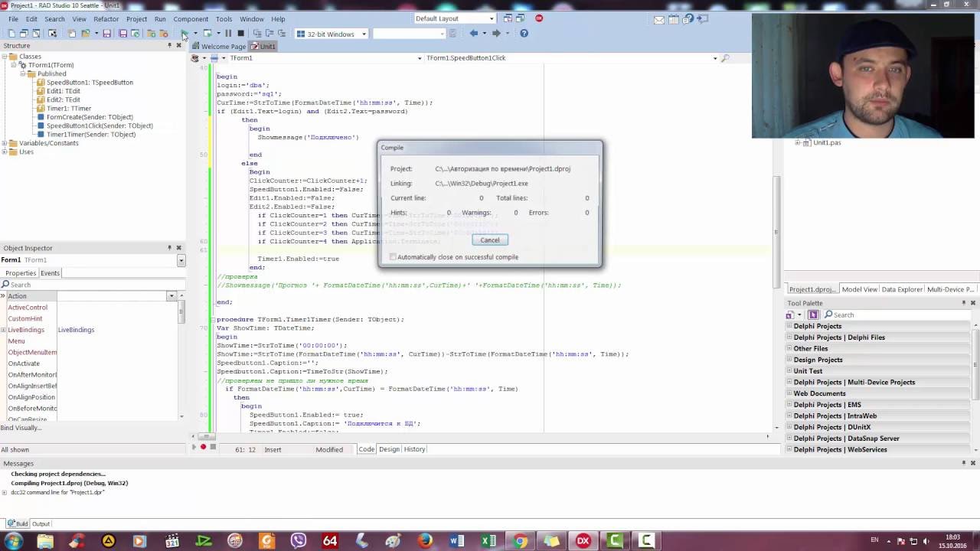The height and width of the screenshot is (551, 980).
Task: Click the macro play icon in editor footer
Action: (194, 447)
